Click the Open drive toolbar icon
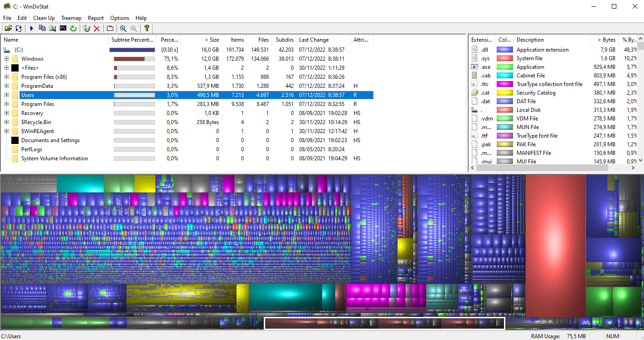The width and height of the screenshot is (644, 340). click(8, 28)
